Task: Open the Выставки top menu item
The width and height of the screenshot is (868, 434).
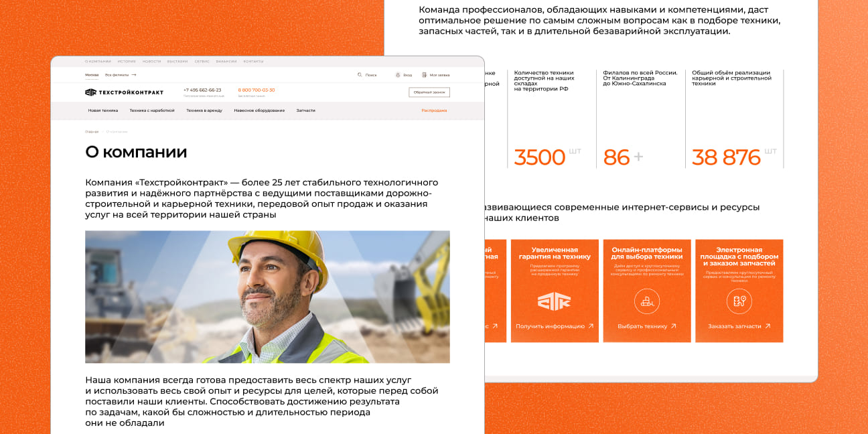Action: coord(177,61)
